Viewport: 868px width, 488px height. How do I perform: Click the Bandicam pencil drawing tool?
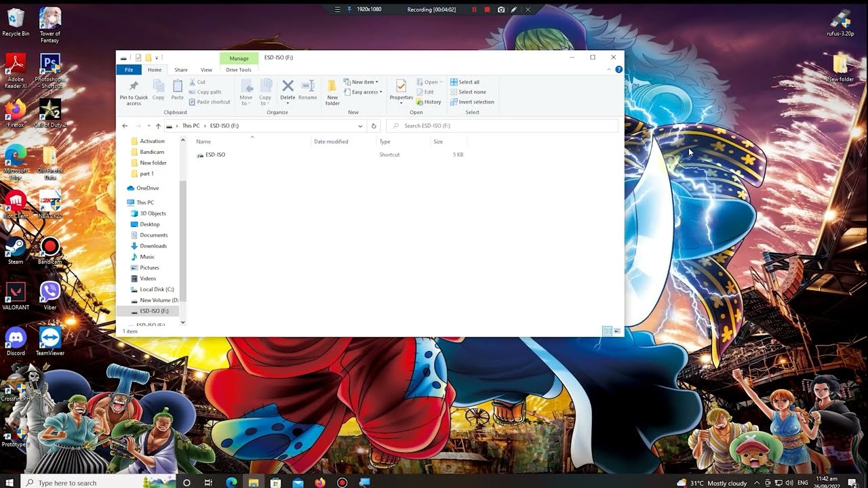(x=514, y=9)
